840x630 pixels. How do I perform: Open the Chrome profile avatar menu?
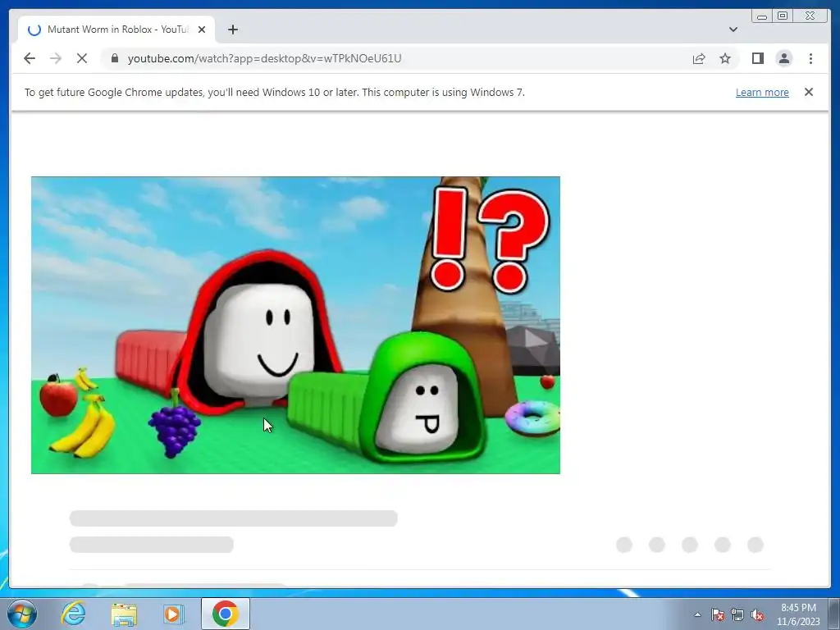click(x=784, y=58)
